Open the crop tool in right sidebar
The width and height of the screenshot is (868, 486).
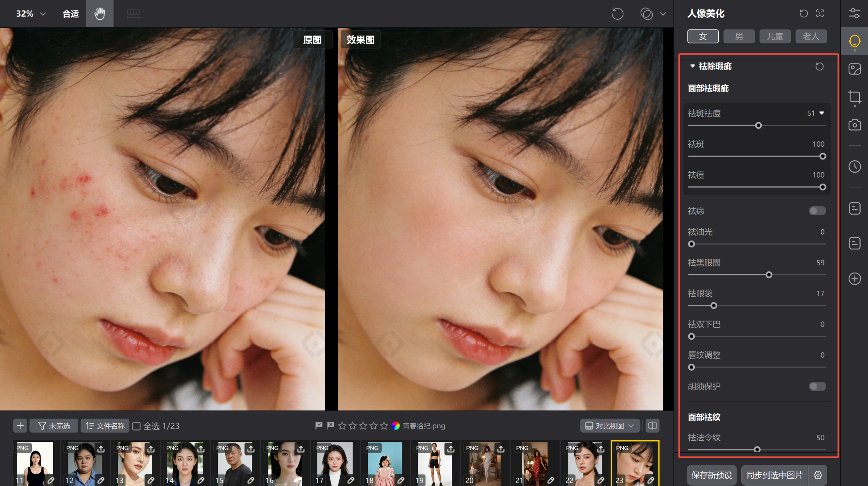coord(854,96)
